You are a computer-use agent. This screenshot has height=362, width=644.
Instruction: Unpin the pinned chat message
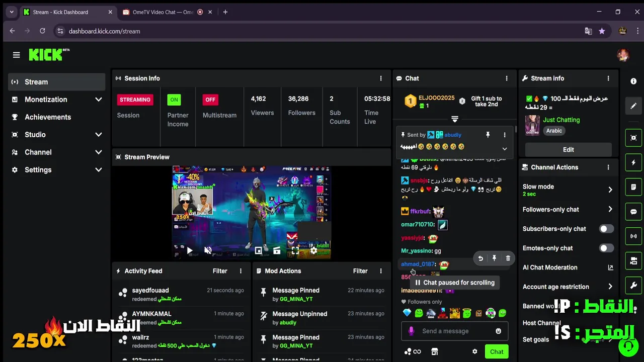488,135
